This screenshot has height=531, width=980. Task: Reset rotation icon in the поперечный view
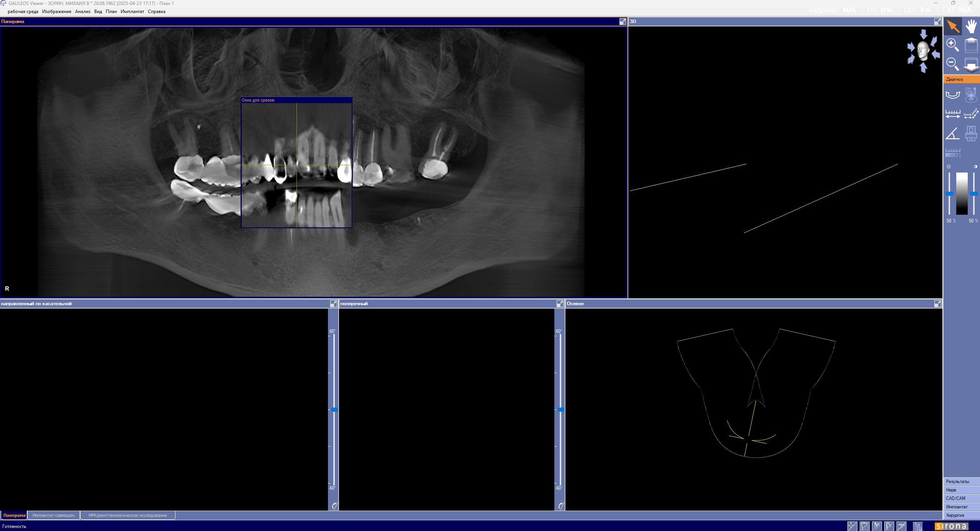560,506
